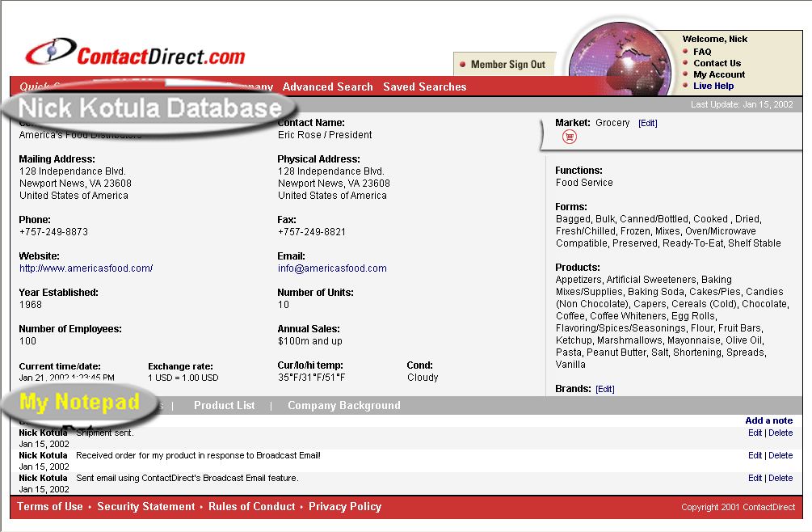
Task: Edit the 'Received order for my product' note
Action: pyautogui.click(x=755, y=456)
